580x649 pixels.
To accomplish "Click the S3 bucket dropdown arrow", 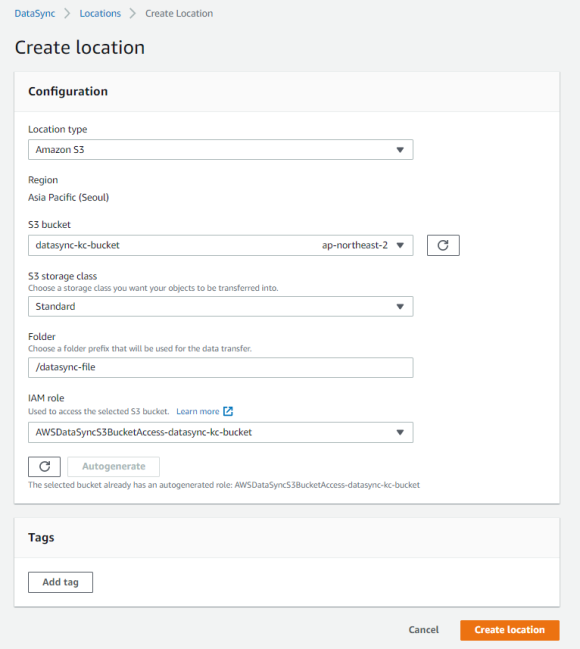I will click(400, 245).
